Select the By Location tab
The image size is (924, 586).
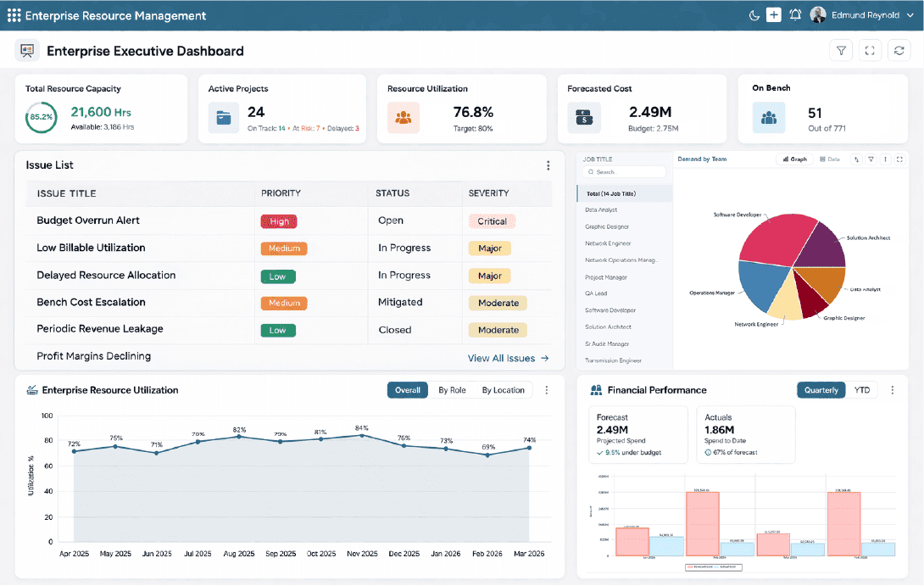coord(504,390)
